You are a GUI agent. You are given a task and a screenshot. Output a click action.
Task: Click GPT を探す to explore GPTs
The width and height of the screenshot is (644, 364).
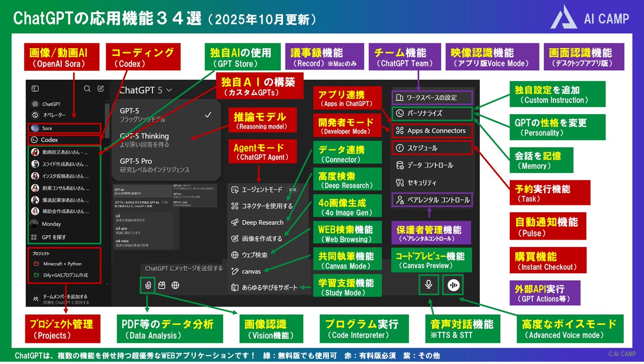pos(49,236)
